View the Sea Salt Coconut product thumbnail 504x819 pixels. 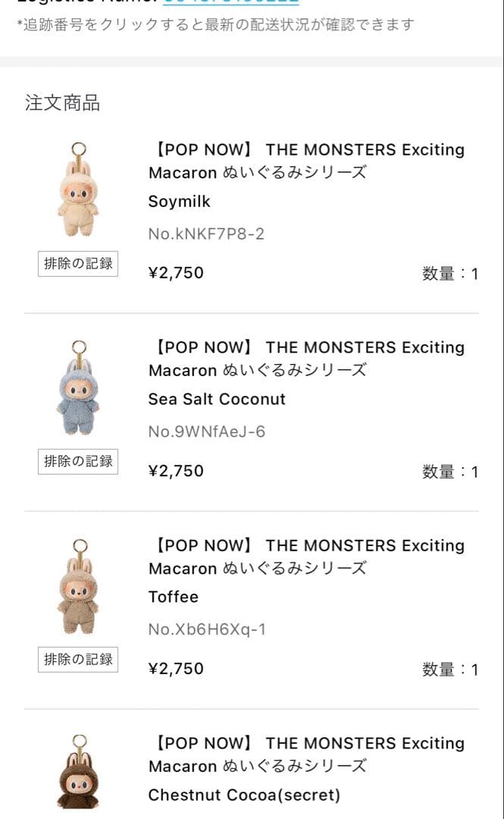click(x=76, y=388)
